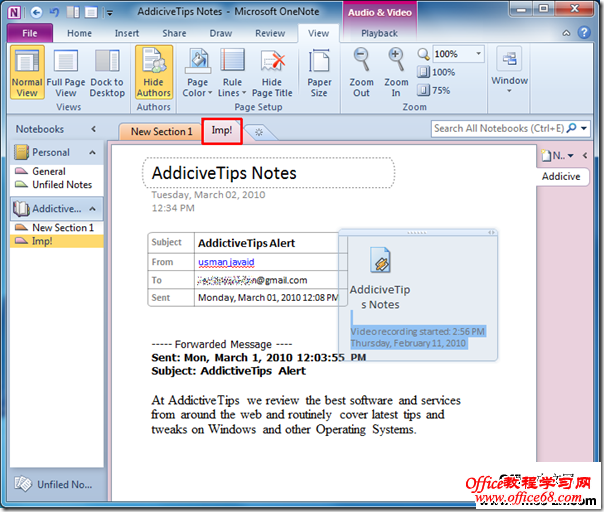Open the Paper Size pane
The width and height of the screenshot is (604, 512).
pos(319,72)
